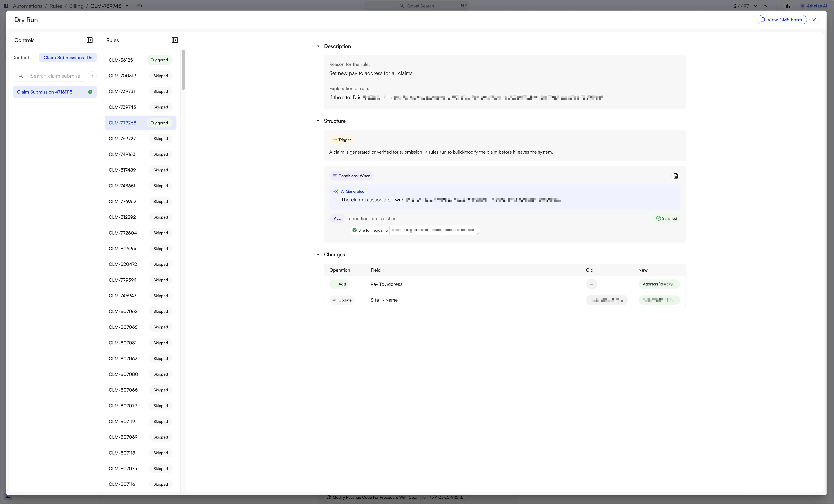Collapse the Controls panel
The width and height of the screenshot is (834, 504).
89,40
